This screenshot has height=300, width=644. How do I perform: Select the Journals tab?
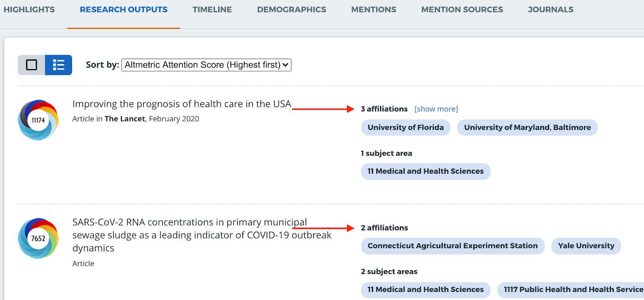click(x=551, y=10)
